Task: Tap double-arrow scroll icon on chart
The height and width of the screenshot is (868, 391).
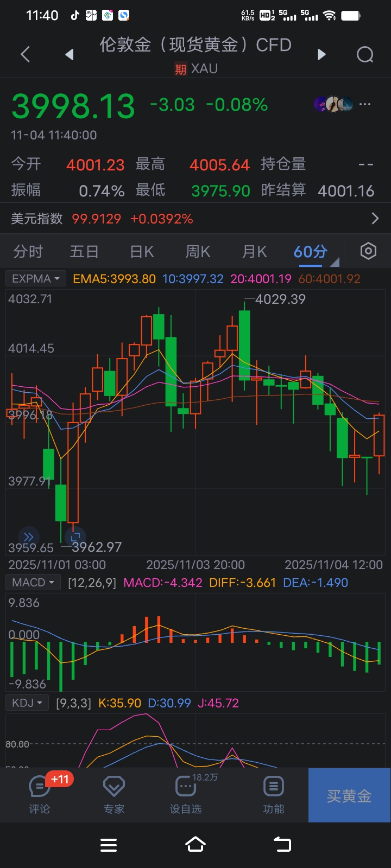Action: [x=29, y=537]
